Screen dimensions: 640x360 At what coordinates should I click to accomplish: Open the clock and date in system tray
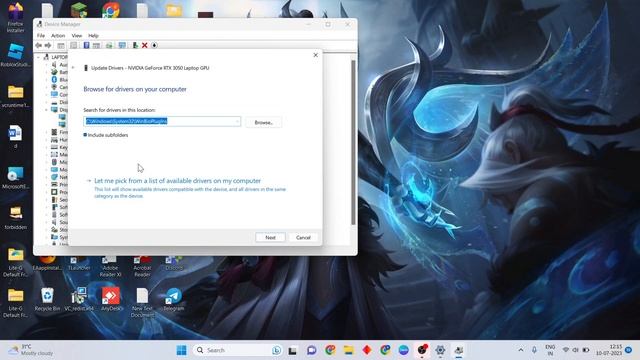click(609, 350)
